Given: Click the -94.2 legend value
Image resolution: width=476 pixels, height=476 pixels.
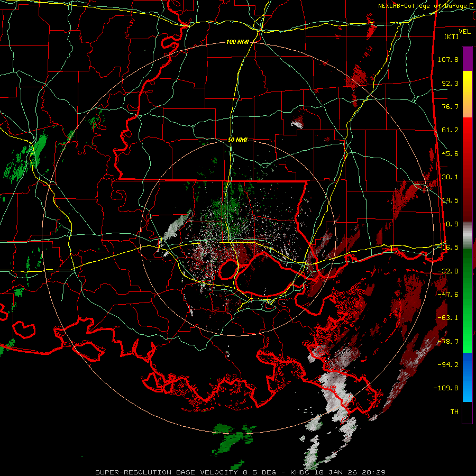Looking at the screenshot, I should tap(448, 364).
